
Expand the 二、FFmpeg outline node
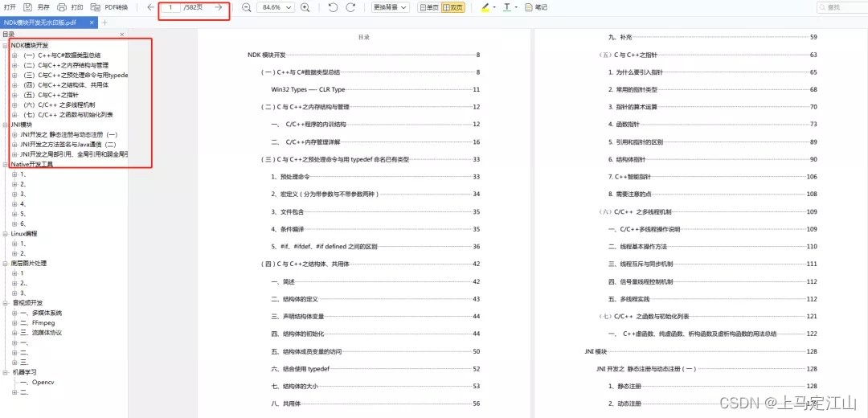tap(15, 323)
